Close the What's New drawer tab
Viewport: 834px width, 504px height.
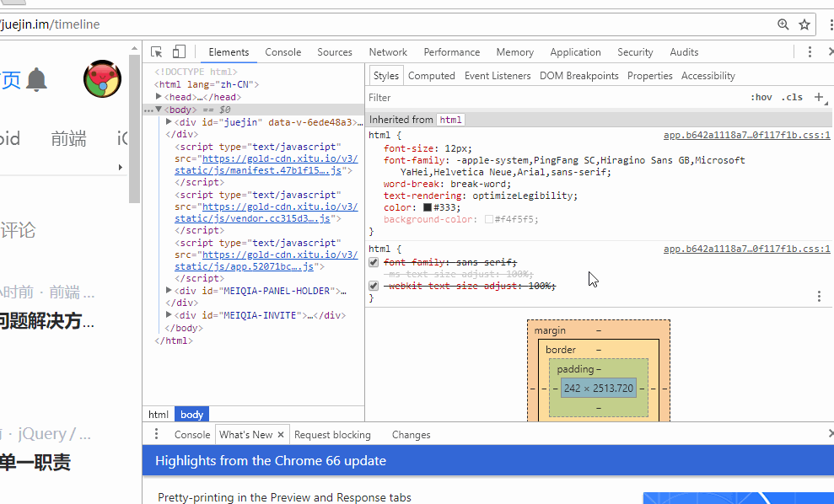(x=281, y=435)
